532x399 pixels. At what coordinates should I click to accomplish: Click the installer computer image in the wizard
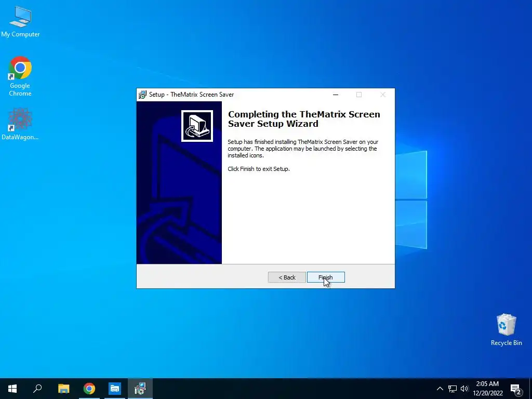197,126
